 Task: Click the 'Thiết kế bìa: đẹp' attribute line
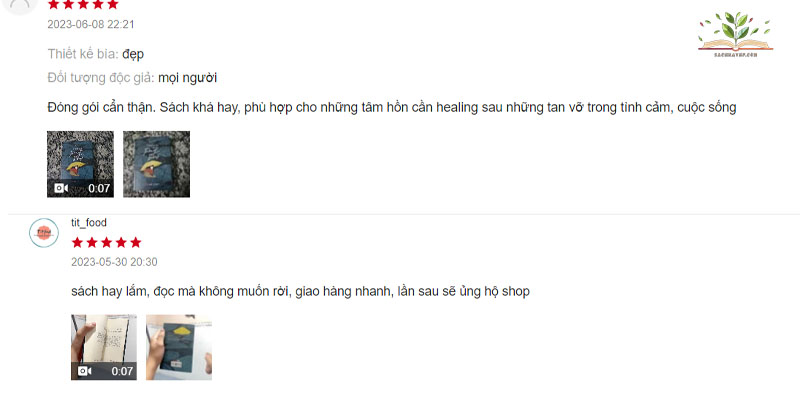point(96,54)
